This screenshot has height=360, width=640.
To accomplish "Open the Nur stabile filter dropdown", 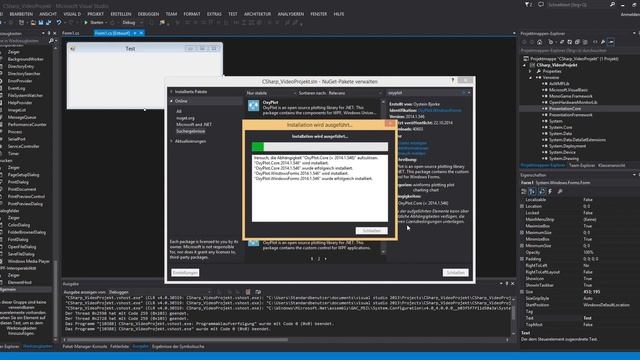I will click(270, 93).
